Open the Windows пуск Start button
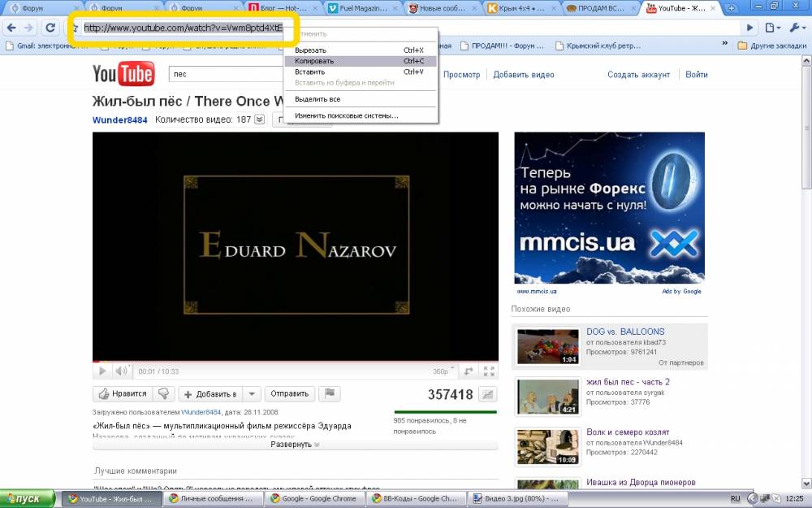Image resolution: width=812 pixels, height=508 pixels. (28, 499)
